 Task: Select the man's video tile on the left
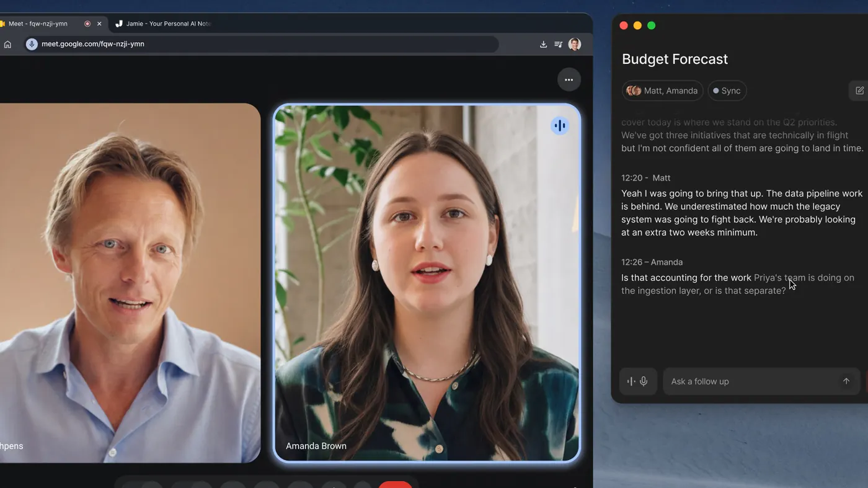(130, 283)
